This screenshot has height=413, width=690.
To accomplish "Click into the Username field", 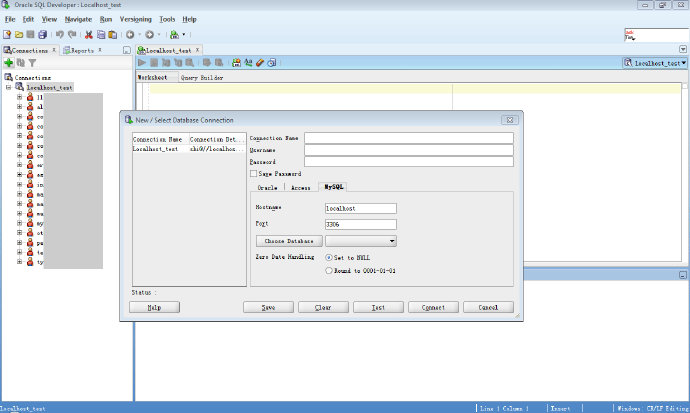I will pyautogui.click(x=409, y=150).
